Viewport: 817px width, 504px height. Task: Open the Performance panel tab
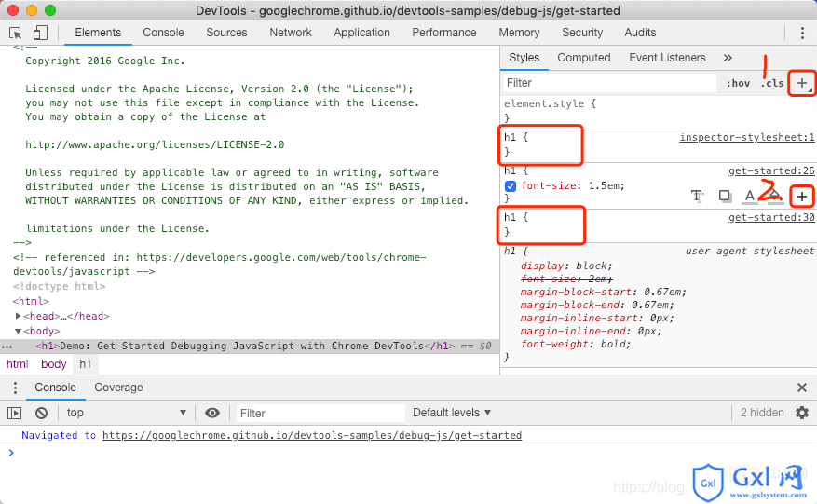click(x=444, y=33)
